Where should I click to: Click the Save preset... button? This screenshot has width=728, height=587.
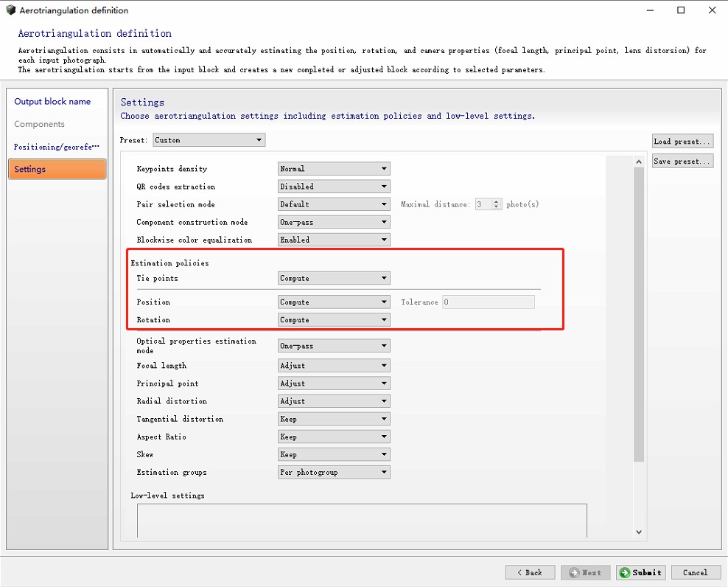[682, 161]
